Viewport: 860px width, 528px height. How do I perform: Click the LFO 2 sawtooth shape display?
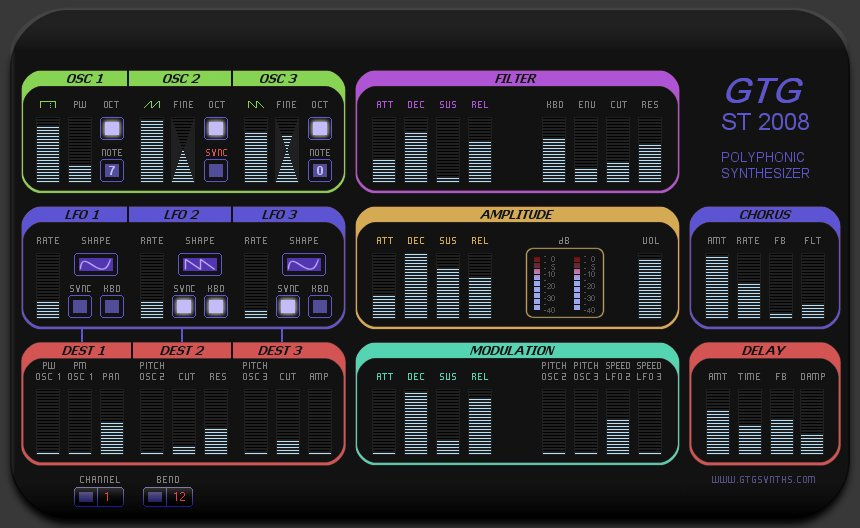tap(200, 264)
